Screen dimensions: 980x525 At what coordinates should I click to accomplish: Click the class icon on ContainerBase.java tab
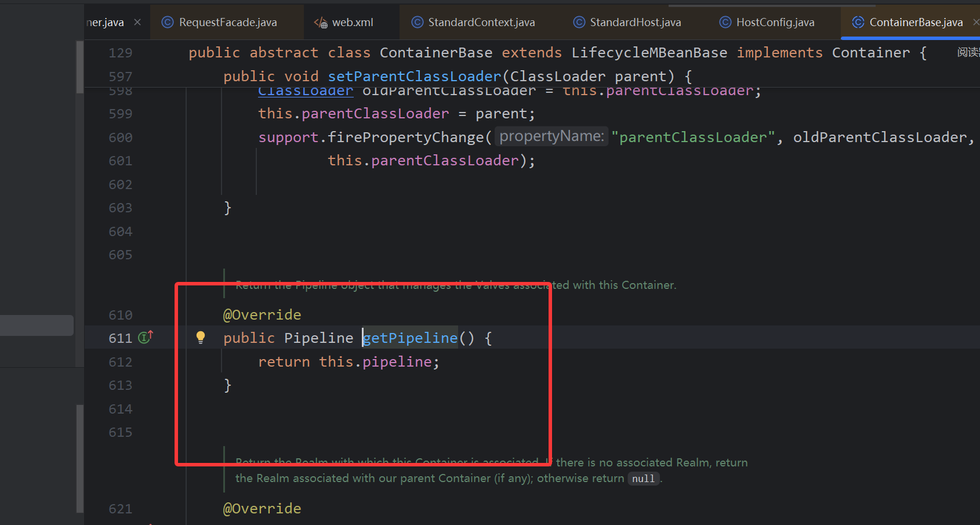tap(858, 22)
